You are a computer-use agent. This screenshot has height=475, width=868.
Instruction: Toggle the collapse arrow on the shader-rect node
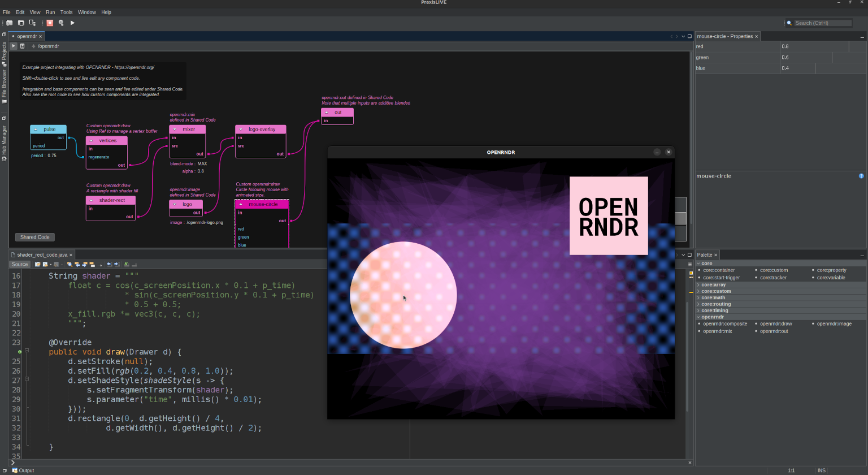91,200
